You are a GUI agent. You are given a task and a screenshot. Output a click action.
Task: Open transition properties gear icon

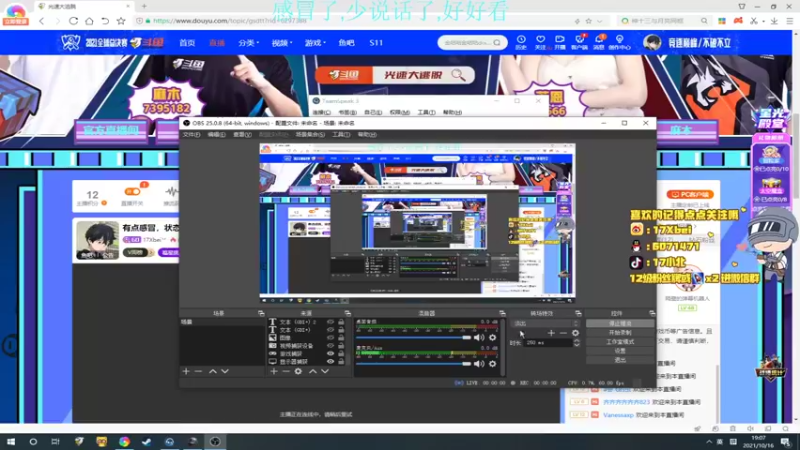(576, 333)
